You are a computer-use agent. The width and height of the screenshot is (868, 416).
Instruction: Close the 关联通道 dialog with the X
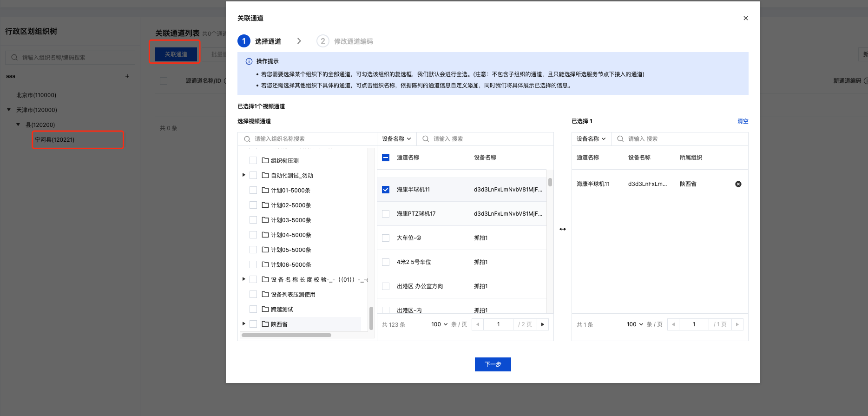coord(746,18)
